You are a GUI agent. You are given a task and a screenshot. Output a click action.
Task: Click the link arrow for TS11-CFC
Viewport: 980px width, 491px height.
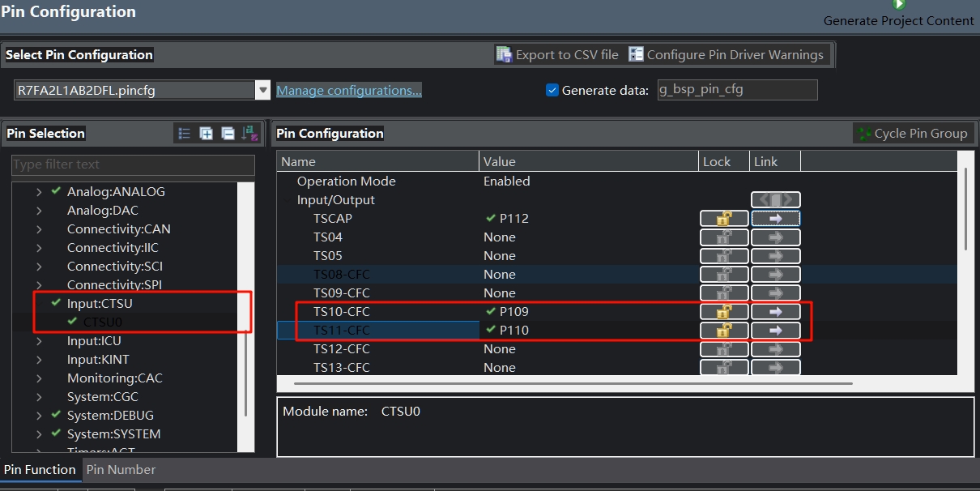coord(776,331)
